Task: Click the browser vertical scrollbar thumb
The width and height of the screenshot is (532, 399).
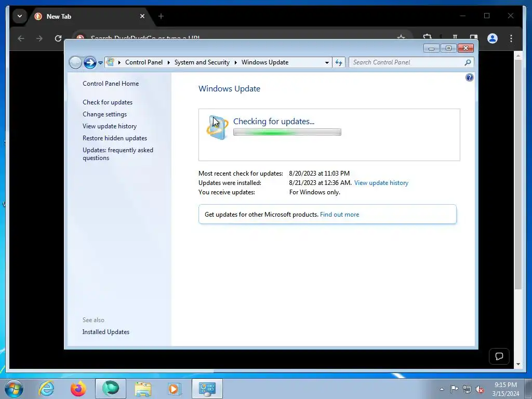Action: pyautogui.click(x=518, y=175)
